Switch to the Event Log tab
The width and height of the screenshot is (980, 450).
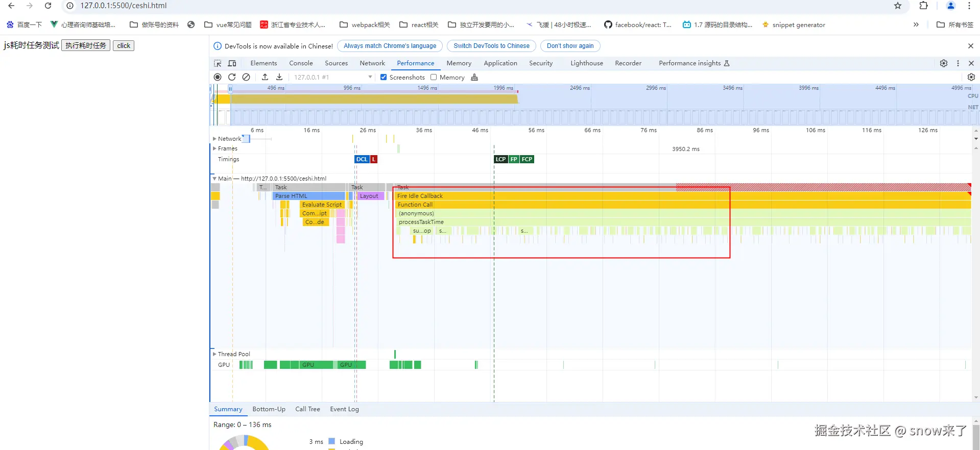click(344, 409)
